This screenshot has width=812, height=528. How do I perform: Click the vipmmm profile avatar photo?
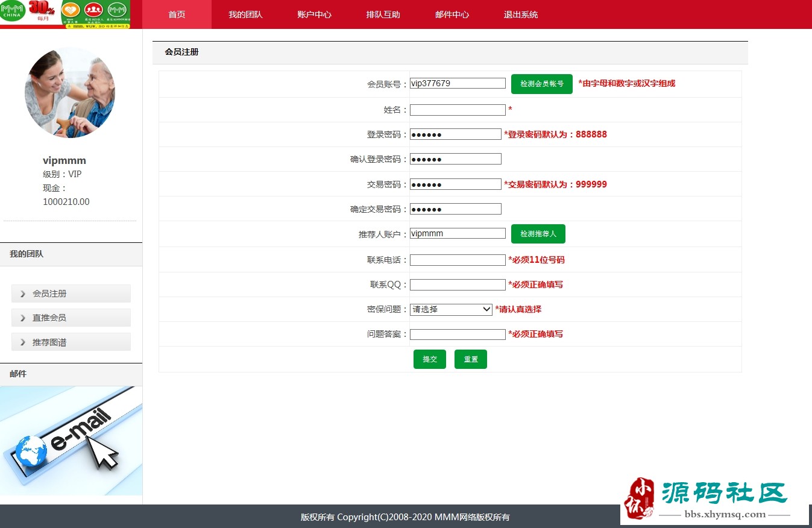pos(70,92)
